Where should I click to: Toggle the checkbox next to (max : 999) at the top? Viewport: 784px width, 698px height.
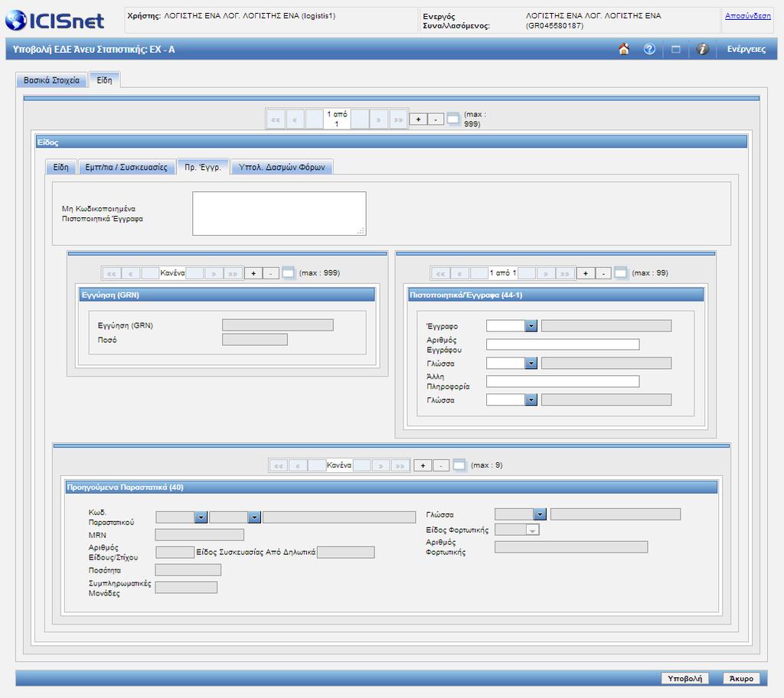click(452, 119)
